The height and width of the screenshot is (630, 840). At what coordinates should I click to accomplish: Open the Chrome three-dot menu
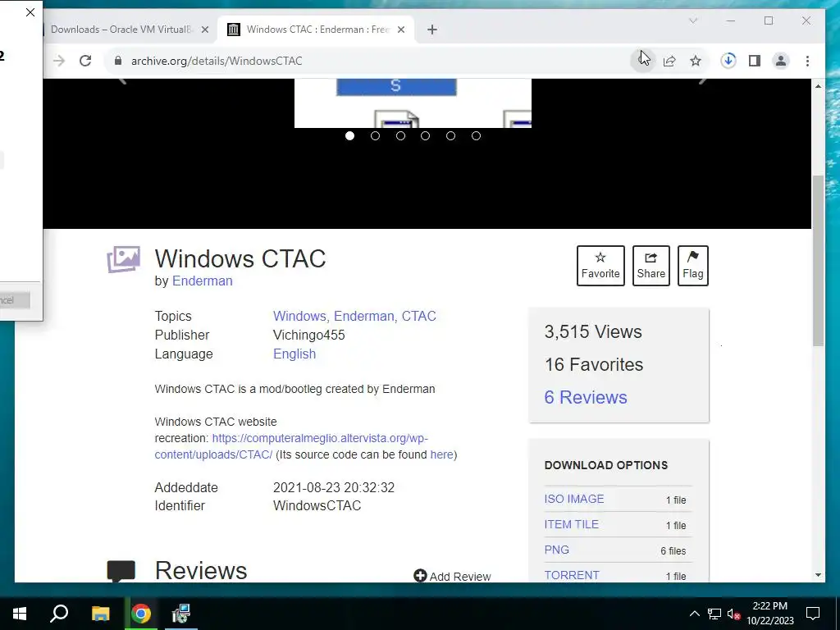click(x=807, y=61)
